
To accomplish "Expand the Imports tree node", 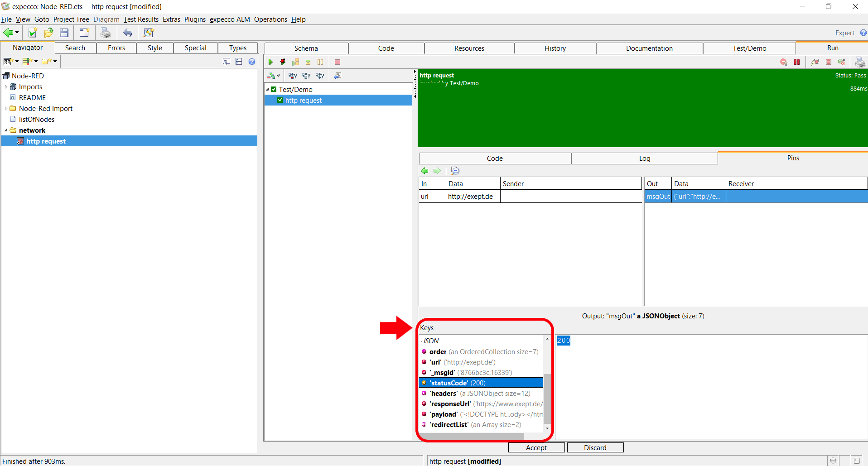I will [6, 87].
